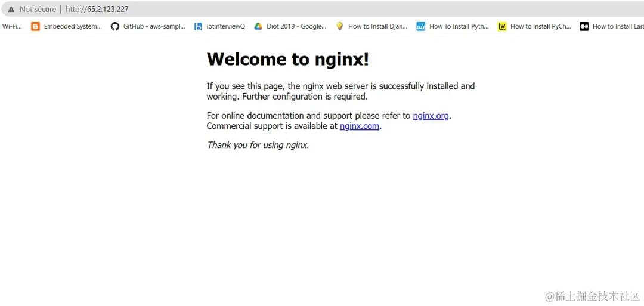This screenshot has width=644, height=306.
Task: Follow the nginx.com link
Action: coord(360,126)
